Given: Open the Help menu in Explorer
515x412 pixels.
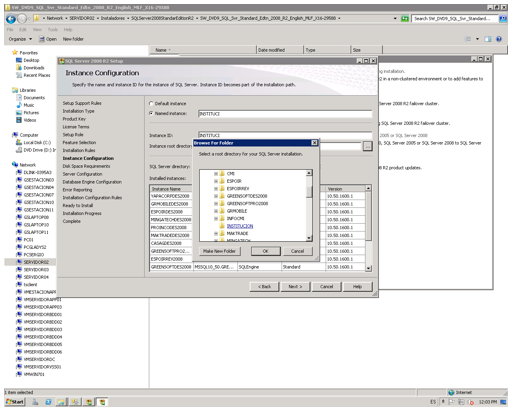Looking at the screenshot, I should pyautogui.click(x=68, y=29).
